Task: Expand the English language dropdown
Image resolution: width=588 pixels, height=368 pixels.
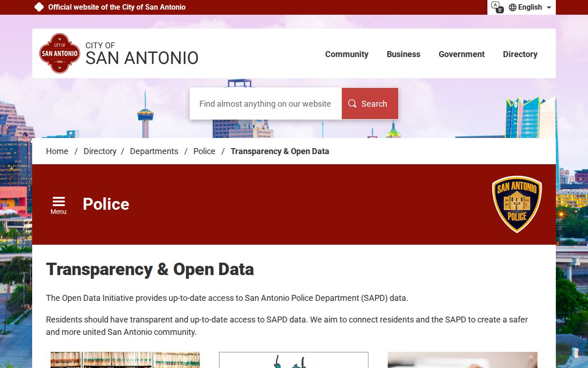Action: pyautogui.click(x=531, y=7)
